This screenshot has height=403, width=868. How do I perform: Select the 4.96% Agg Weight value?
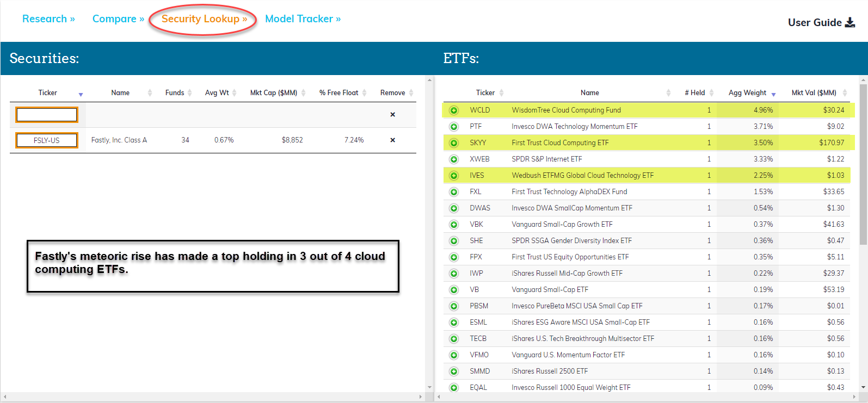point(763,110)
